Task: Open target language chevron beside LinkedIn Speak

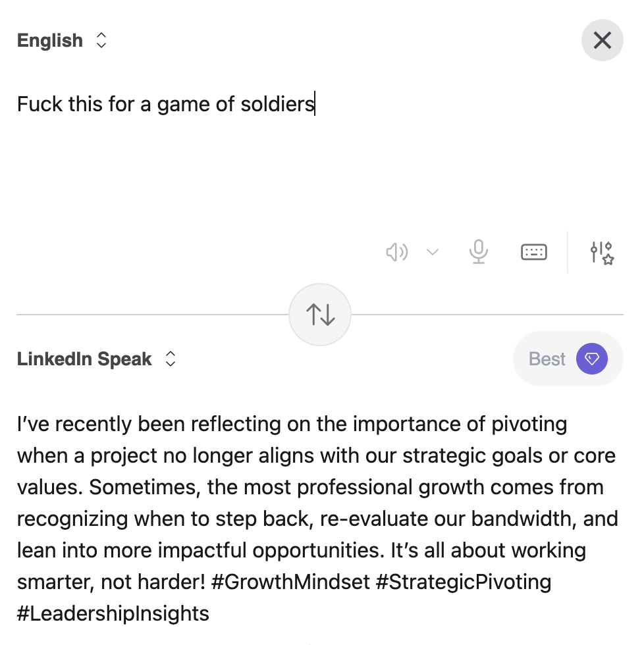Action: click(x=170, y=359)
